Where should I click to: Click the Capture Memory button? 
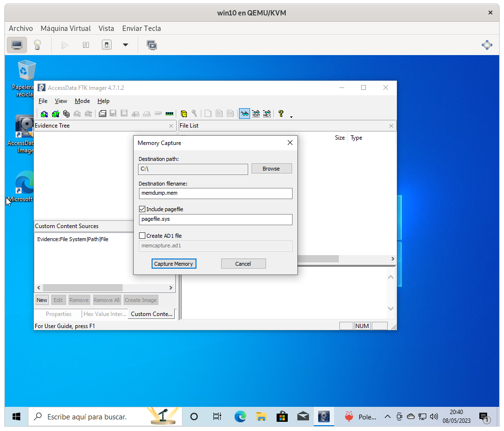(x=173, y=264)
